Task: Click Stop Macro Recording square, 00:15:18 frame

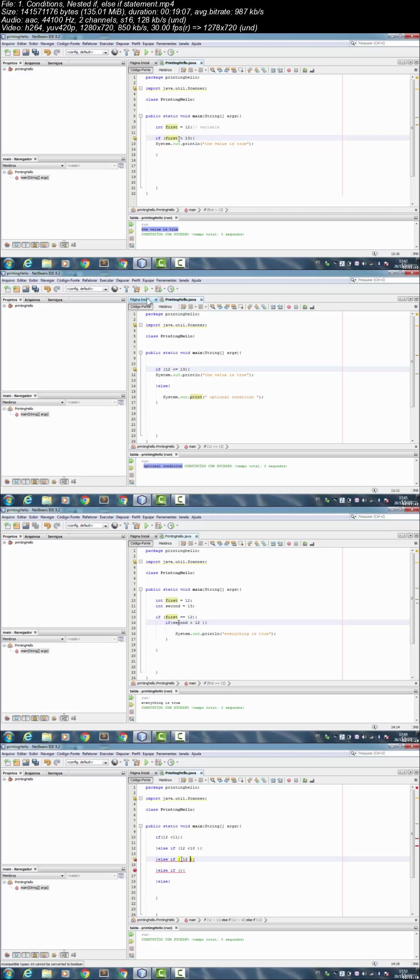Action: click(x=296, y=780)
